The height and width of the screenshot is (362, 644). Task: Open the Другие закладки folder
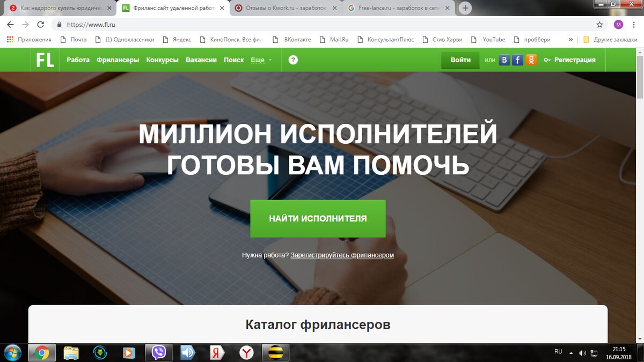[610, 39]
